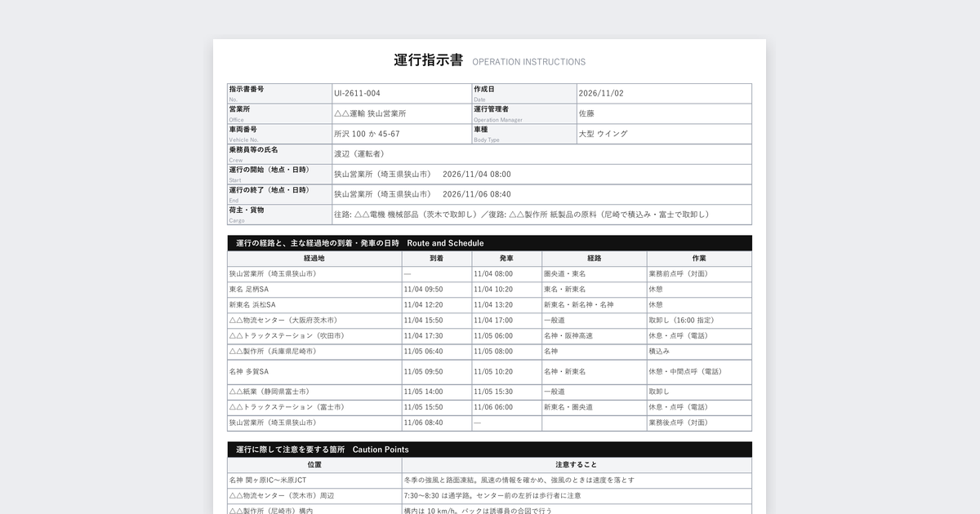Select △△紙業（静岡県富士市） waypoint
Viewport: 980px width, 514px height.
[x=269, y=392]
